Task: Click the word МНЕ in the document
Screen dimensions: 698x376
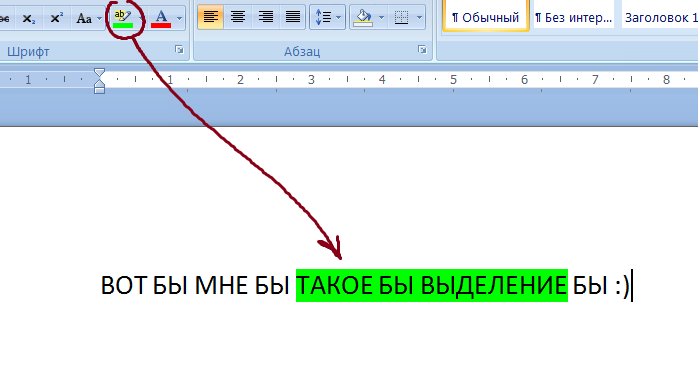Action: tap(221, 285)
